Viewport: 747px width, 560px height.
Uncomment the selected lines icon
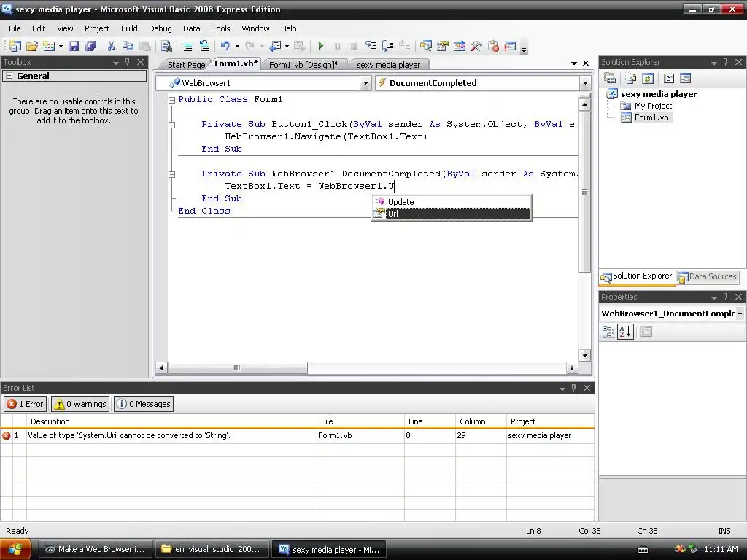pyautogui.click(x=204, y=46)
